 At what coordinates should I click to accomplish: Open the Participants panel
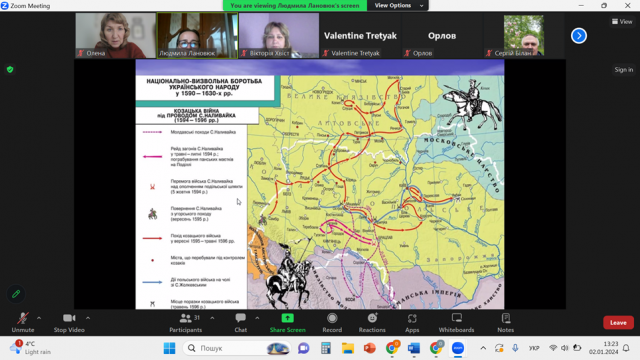(186, 322)
